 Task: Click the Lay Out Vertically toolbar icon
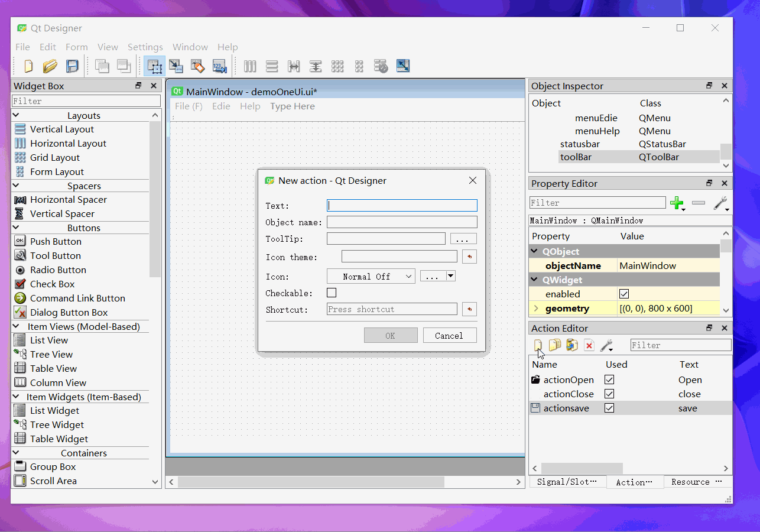pos(272,66)
